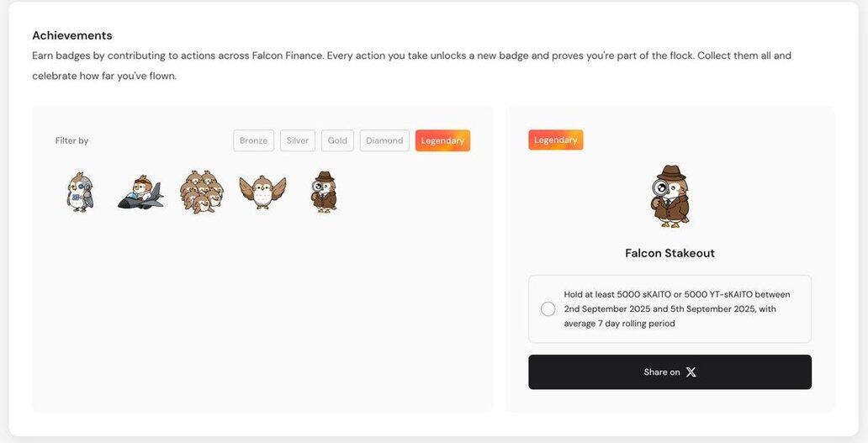
Task: Click the Earn badges description paragraph
Action: click(412, 66)
